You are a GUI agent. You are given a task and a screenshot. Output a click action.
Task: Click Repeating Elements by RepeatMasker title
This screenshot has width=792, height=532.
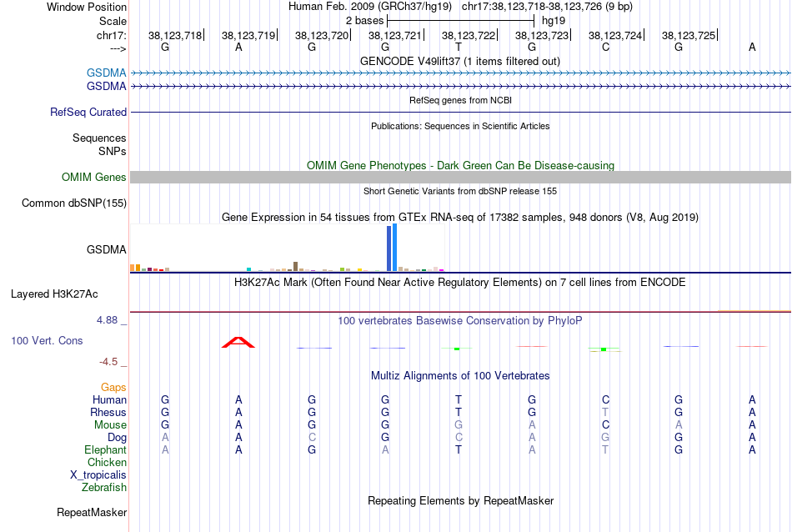[460, 500]
